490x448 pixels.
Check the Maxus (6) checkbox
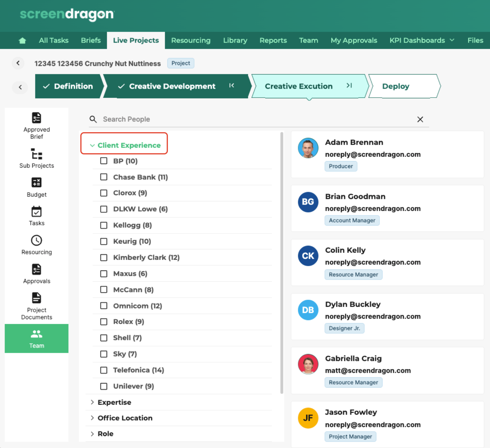tap(104, 274)
